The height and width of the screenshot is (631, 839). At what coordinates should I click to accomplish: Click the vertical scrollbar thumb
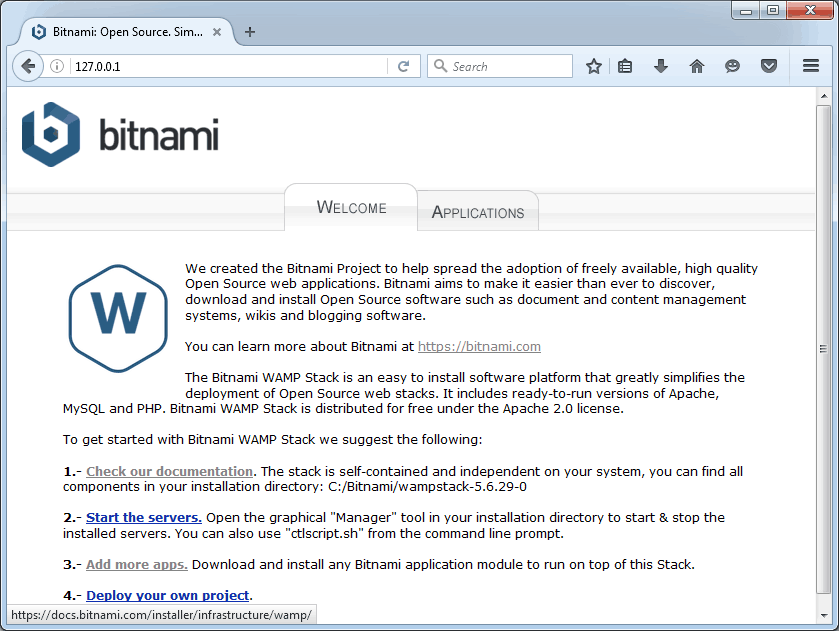click(823, 349)
